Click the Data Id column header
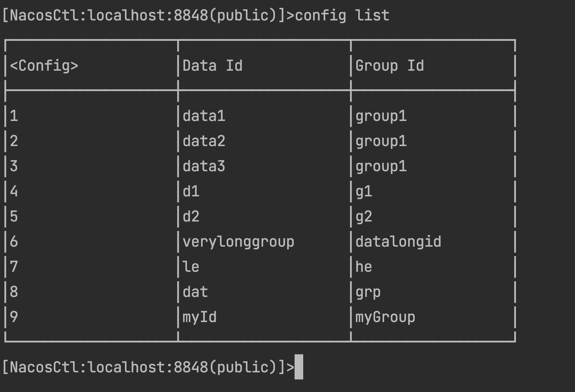This screenshot has width=575, height=392. [x=212, y=66]
